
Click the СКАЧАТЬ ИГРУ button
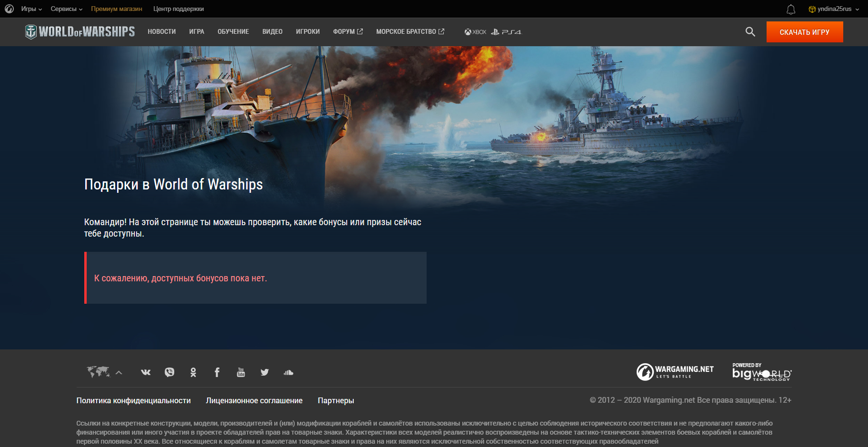pyautogui.click(x=805, y=32)
